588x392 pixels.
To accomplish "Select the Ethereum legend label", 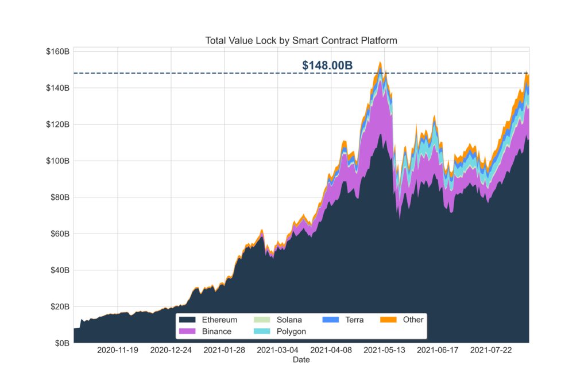I will [219, 320].
